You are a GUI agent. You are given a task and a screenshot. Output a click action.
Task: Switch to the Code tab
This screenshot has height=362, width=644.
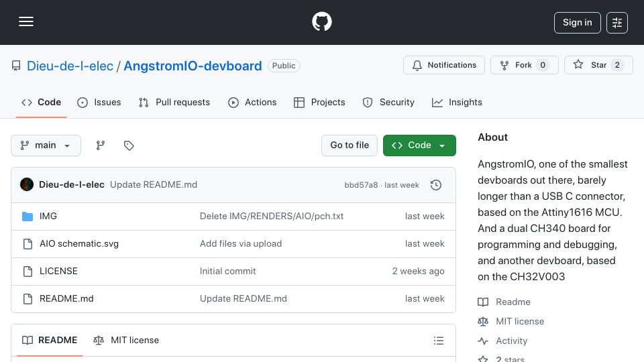pos(41,102)
